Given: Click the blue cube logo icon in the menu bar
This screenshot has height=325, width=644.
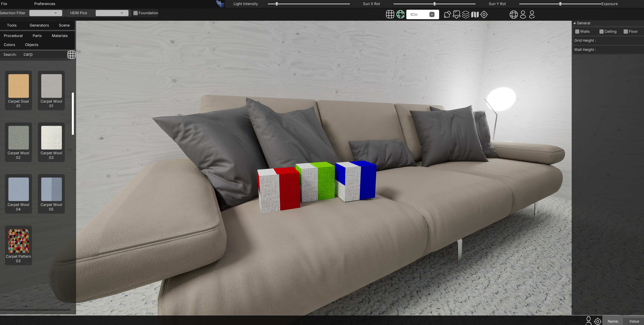Looking at the screenshot, I should (x=220, y=4).
